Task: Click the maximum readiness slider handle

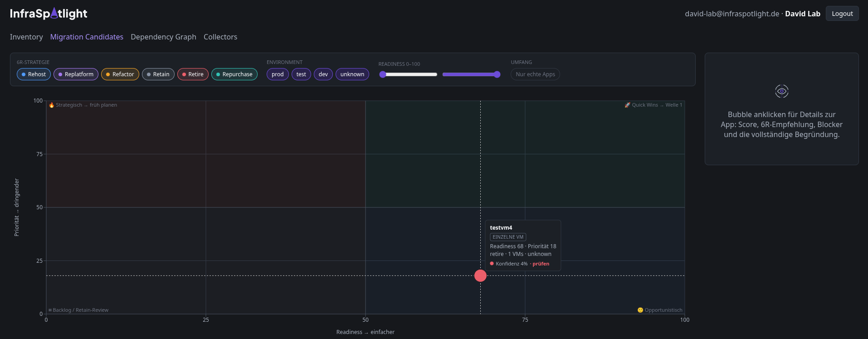Action: [497, 74]
